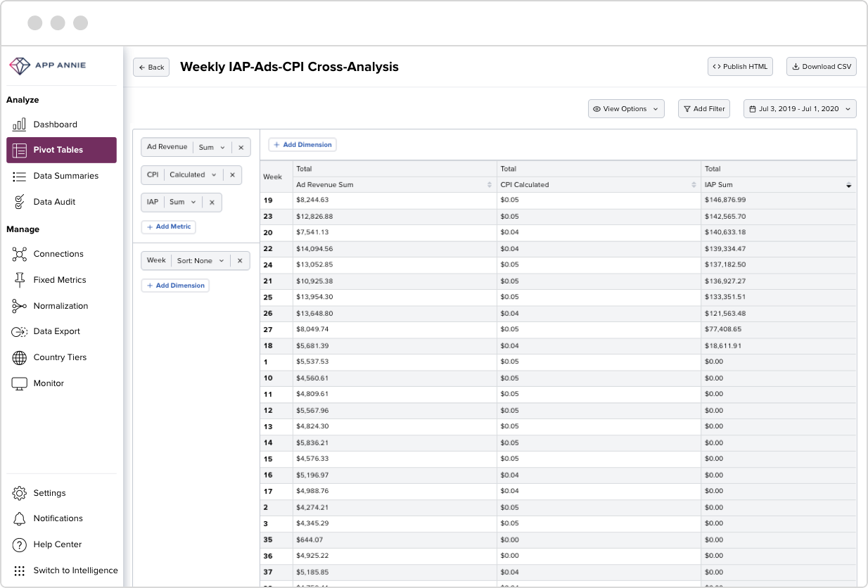The height and width of the screenshot is (588, 868).
Task: Click the Settings gear icon
Action: click(x=20, y=493)
